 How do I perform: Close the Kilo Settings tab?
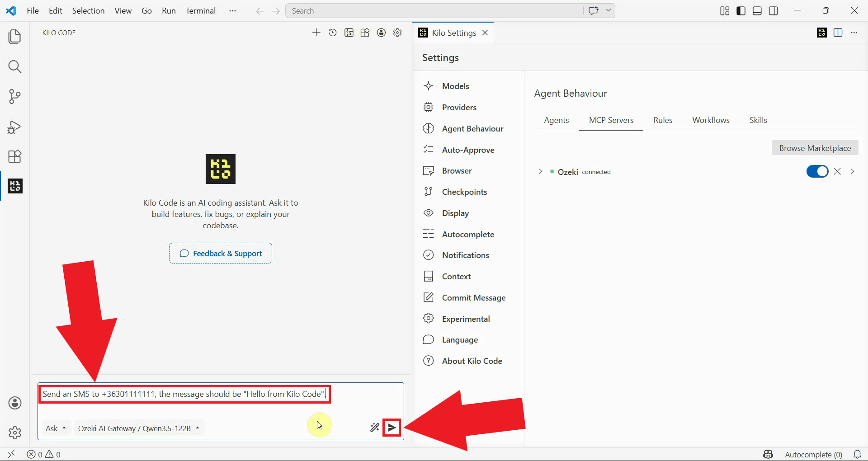pos(485,33)
